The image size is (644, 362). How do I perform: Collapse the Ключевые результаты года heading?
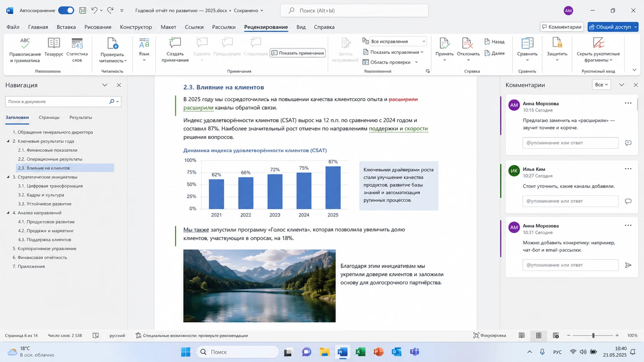point(8,141)
